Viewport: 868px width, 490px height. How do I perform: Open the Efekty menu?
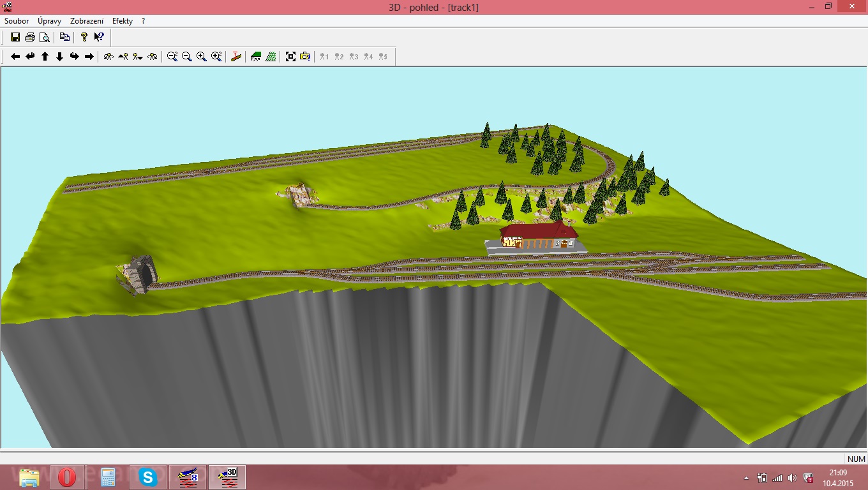click(x=123, y=21)
